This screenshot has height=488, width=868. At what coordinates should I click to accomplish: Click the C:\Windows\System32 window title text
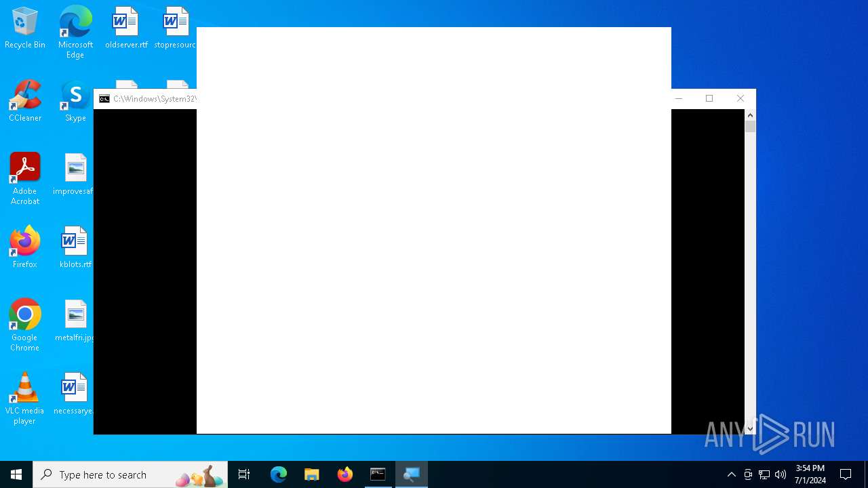coord(155,99)
